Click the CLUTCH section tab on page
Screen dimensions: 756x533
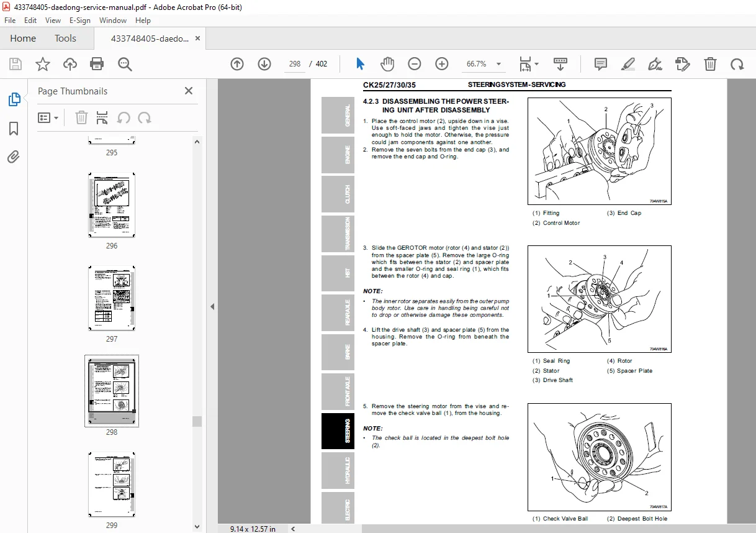338,194
